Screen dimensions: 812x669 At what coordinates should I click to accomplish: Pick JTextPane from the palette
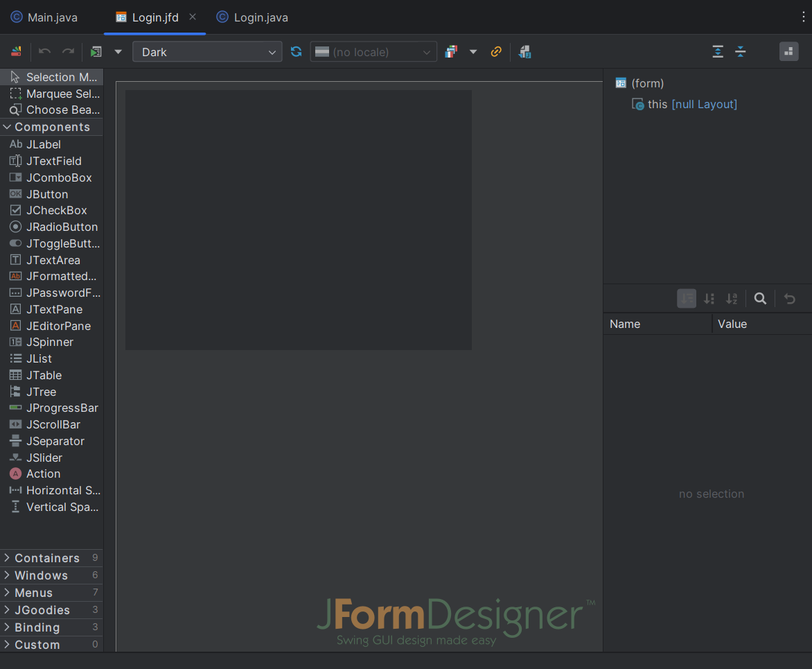pos(52,309)
